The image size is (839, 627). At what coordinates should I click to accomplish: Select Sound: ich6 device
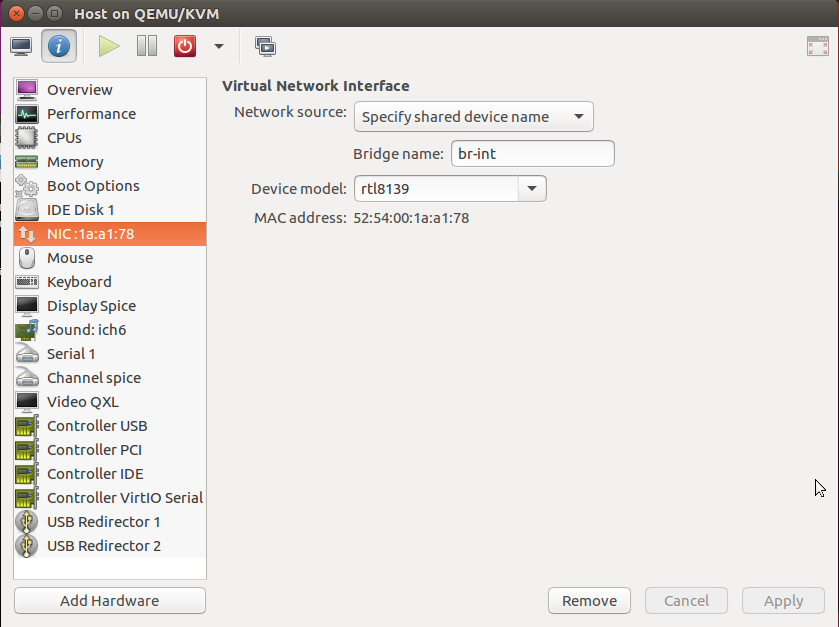pos(110,330)
